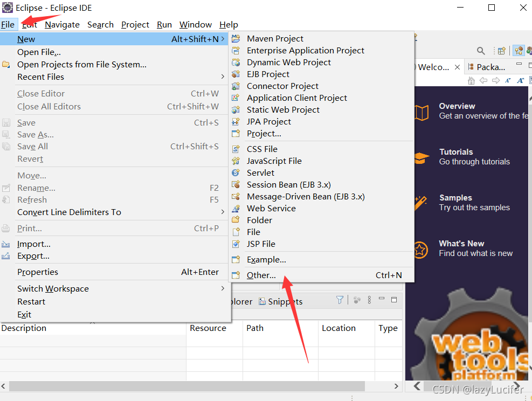This screenshot has height=401, width=532.
Task: Click the Folder icon in New submenu
Action: 236,220
